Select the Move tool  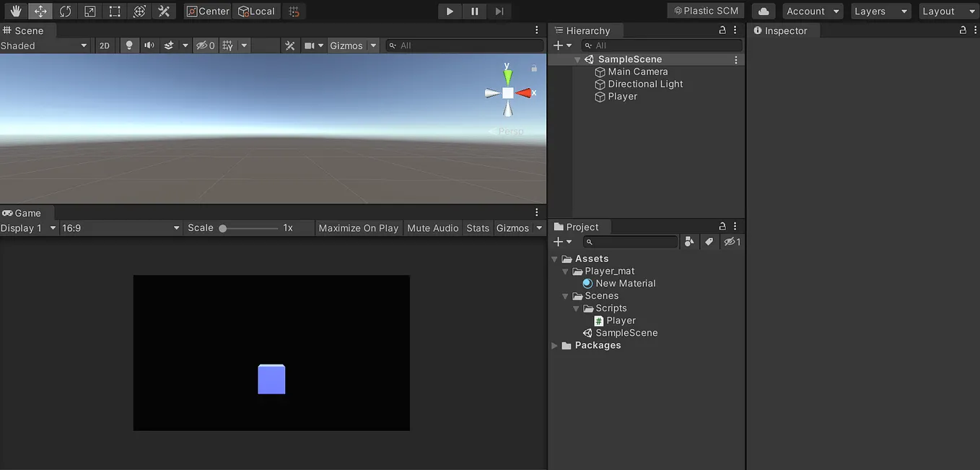coord(40,11)
